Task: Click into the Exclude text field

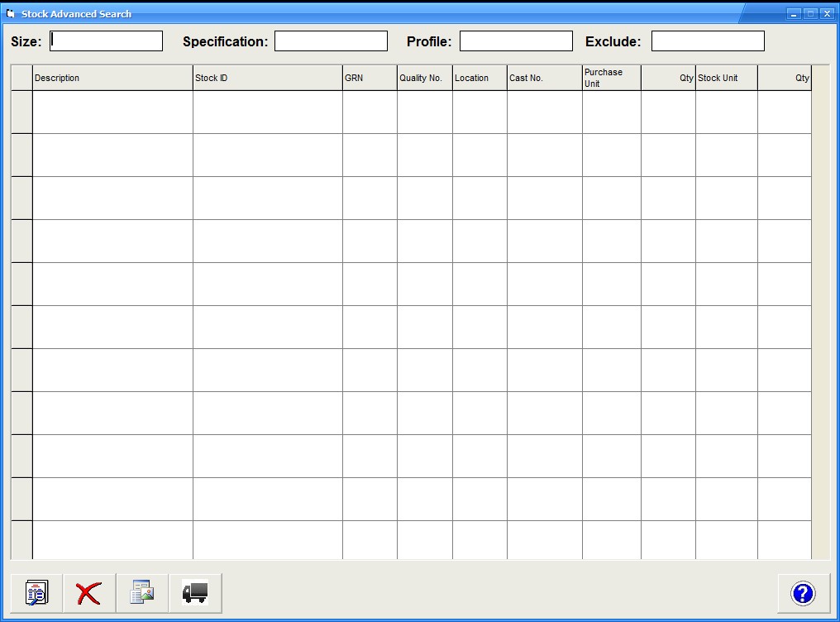Action: click(x=708, y=41)
